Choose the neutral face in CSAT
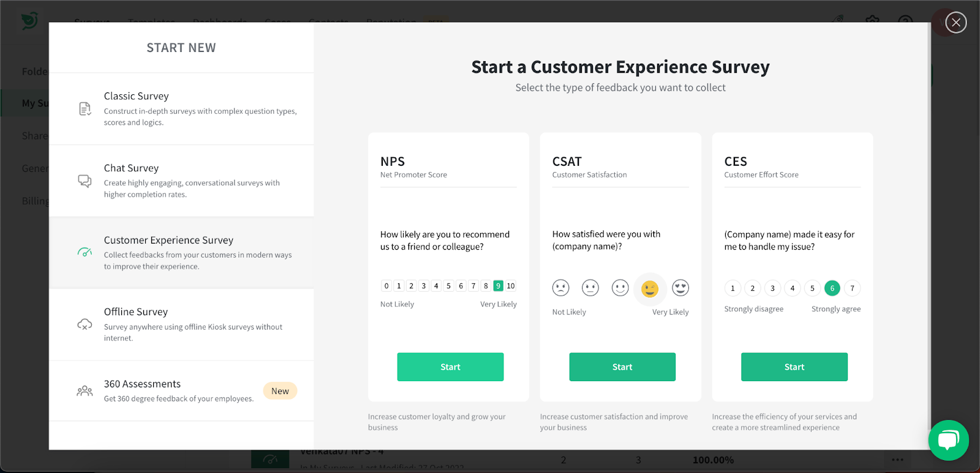The image size is (980, 473). [590, 288]
